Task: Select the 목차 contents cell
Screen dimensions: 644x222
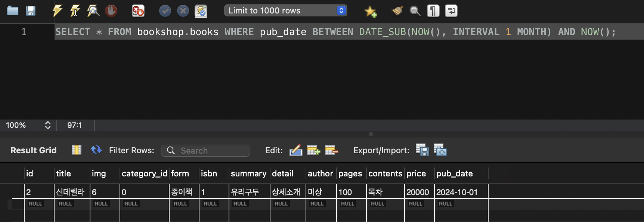Action: [385, 192]
